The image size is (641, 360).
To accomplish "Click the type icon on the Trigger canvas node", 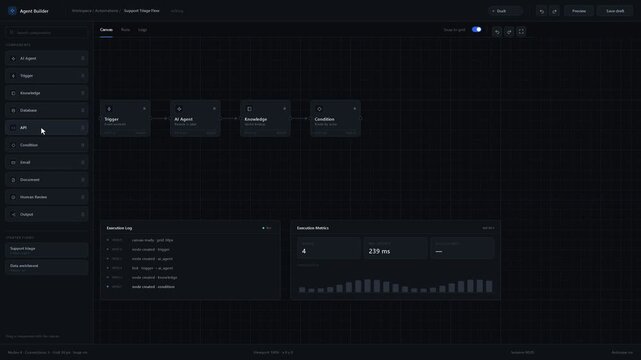I will pos(109,109).
